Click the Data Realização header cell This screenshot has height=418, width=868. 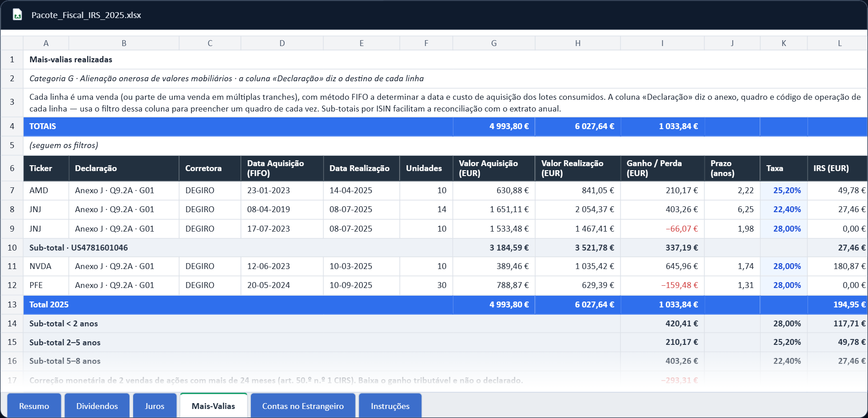pyautogui.click(x=361, y=168)
